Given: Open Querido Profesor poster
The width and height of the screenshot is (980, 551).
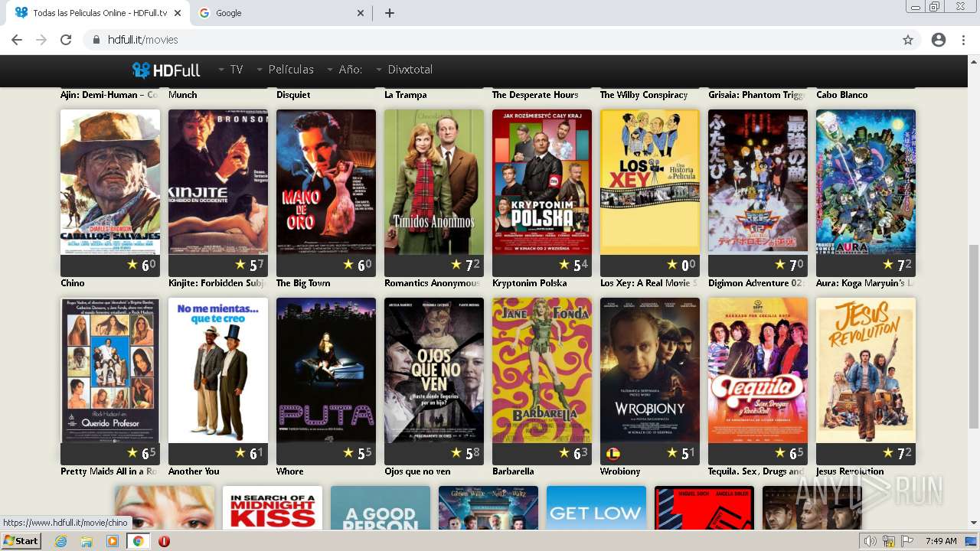Looking at the screenshot, I should [x=110, y=370].
